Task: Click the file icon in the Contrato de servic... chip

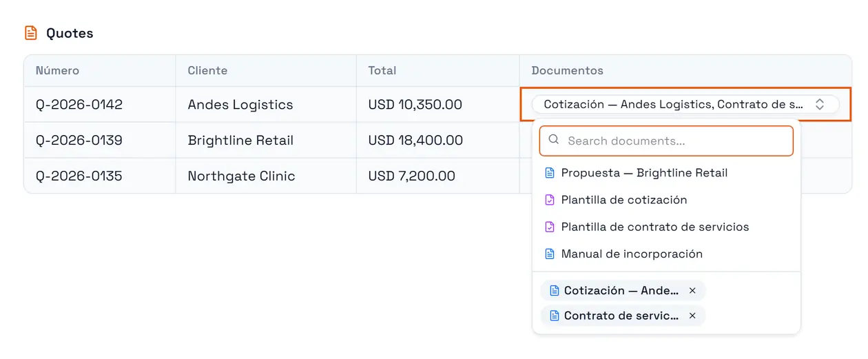Action: point(554,316)
